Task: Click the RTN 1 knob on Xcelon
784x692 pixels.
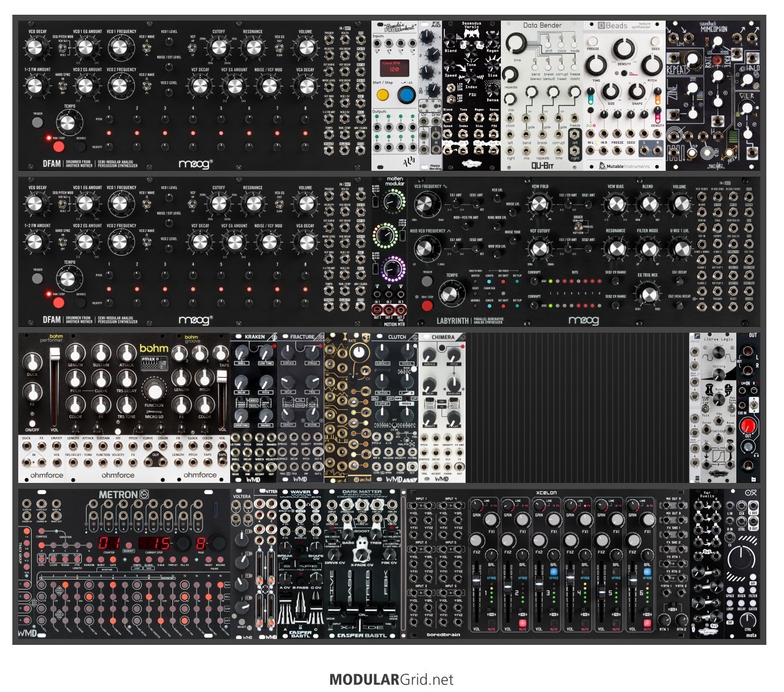Action: click(x=664, y=620)
